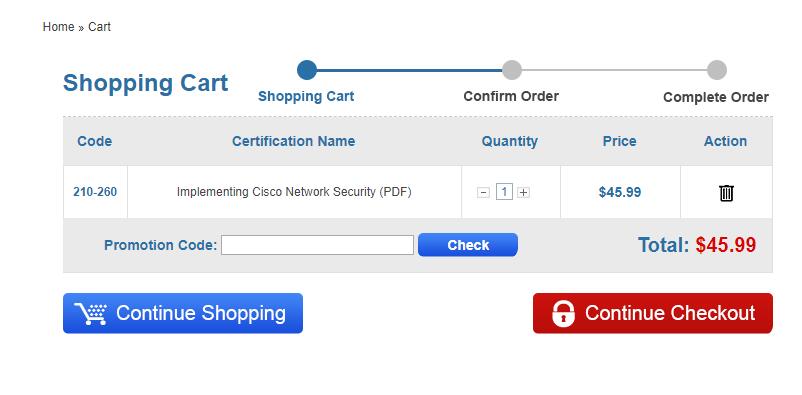Screen dimensions: 802x395
Task: Click the padlock icon on Continue Checkout
Action: coord(563,313)
